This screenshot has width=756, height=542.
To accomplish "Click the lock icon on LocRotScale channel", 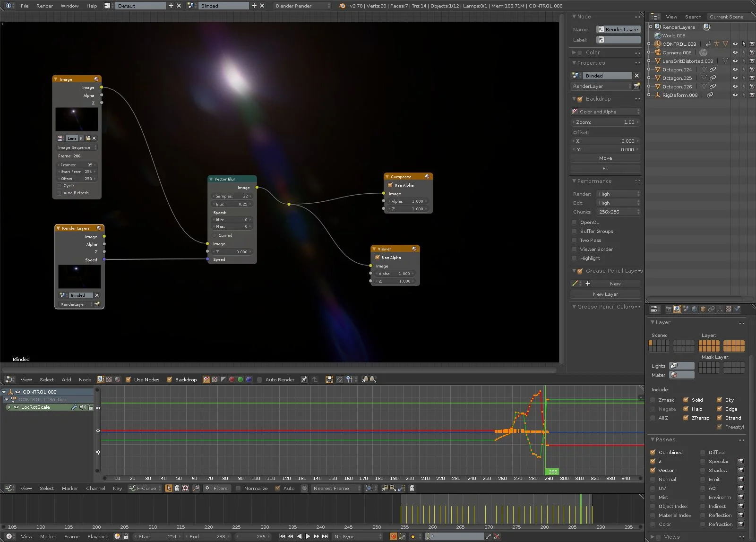I will 91,407.
